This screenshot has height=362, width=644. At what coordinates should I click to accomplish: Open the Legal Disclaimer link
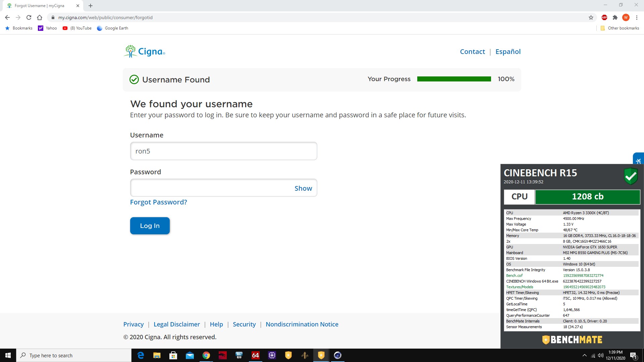click(x=177, y=324)
